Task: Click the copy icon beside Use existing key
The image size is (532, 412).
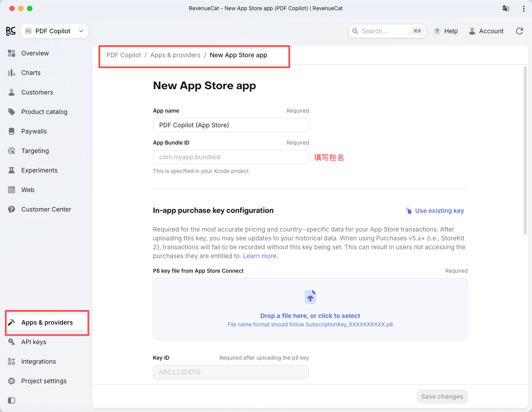Action: coord(409,211)
